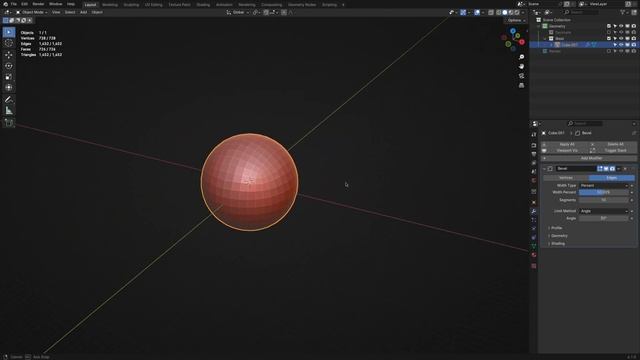The height and width of the screenshot is (360, 640).
Task: Select the Select Box tool
Action: [x=9, y=32]
